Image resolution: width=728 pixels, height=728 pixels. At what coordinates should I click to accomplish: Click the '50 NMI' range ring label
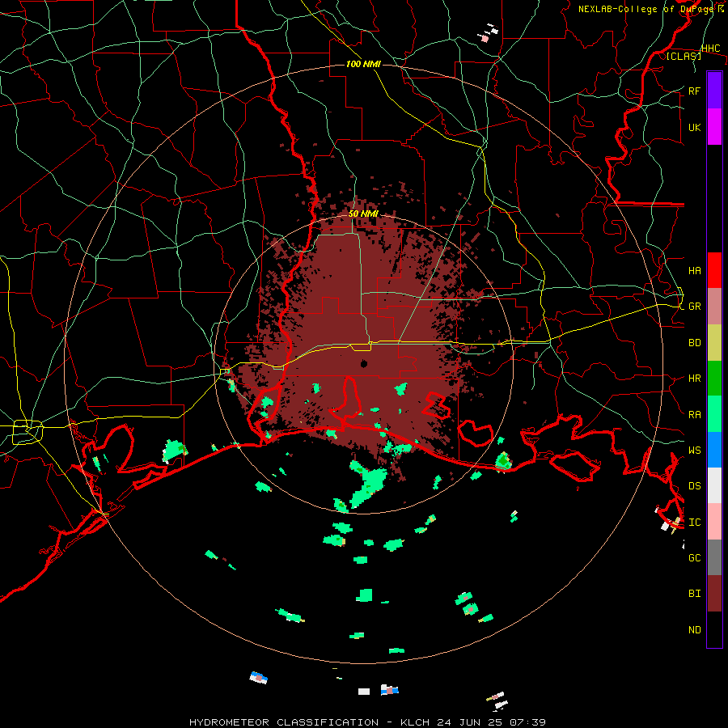[x=363, y=214]
